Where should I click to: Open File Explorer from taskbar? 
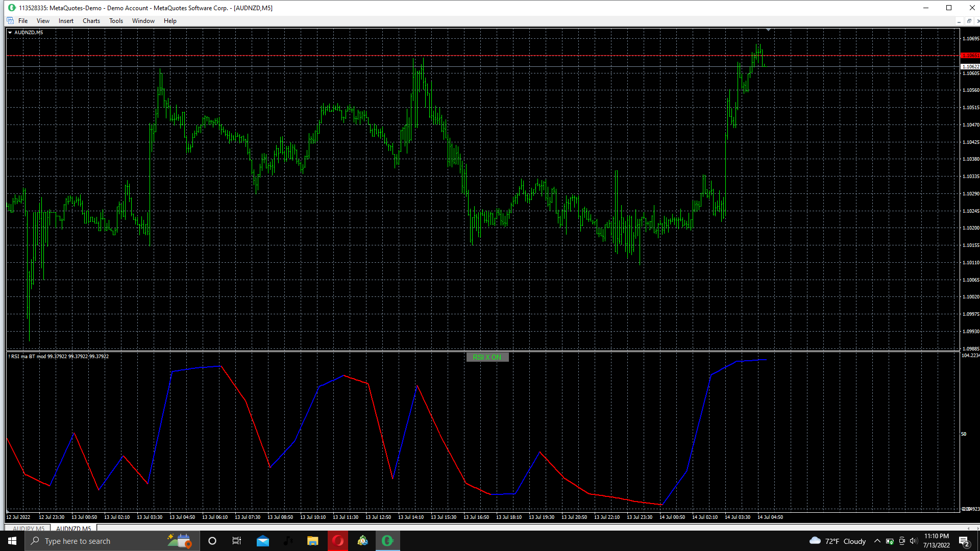[x=312, y=541]
